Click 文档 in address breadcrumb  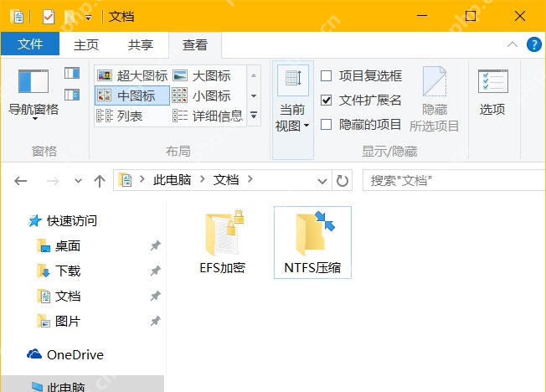point(226,180)
